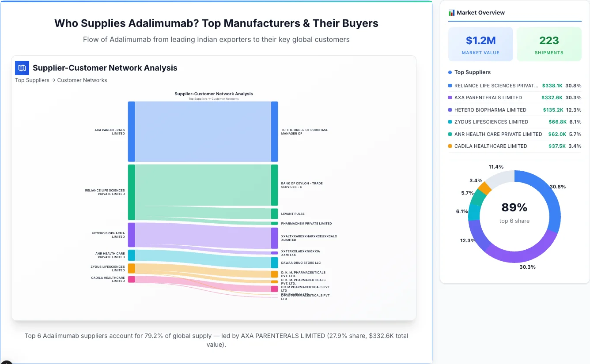Click the blue square marker beside RELIANCE LIFE SCIENCES
The image size is (590, 364).
[x=450, y=86]
